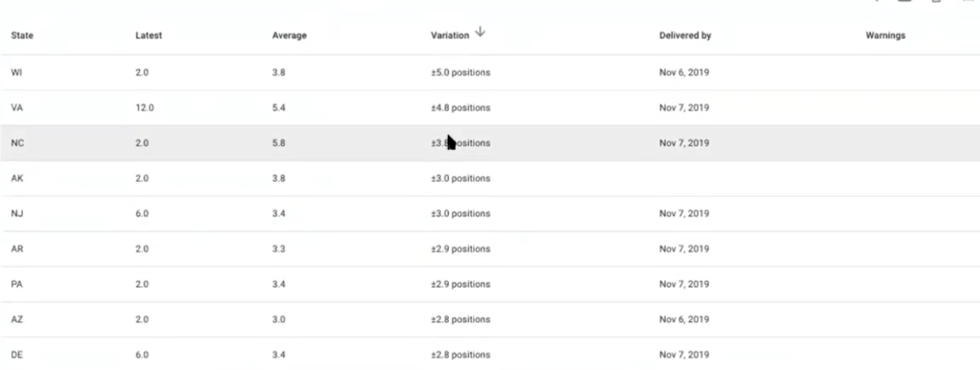
Task: Select the AK state cell
Action: pyautogui.click(x=17, y=179)
